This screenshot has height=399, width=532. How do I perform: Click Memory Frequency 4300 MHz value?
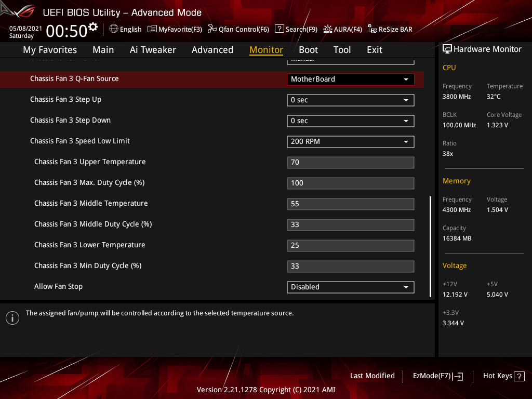(x=456, y=210)
